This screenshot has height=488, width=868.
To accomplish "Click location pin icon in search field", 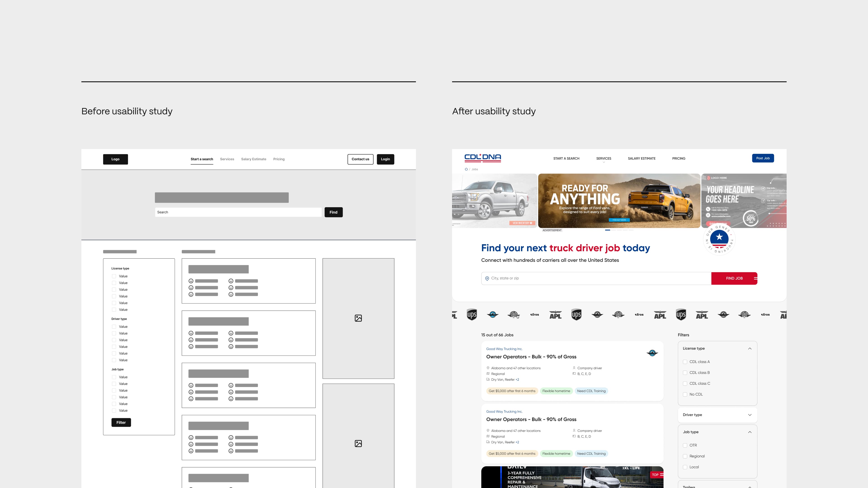I will [x=487, y=279].
